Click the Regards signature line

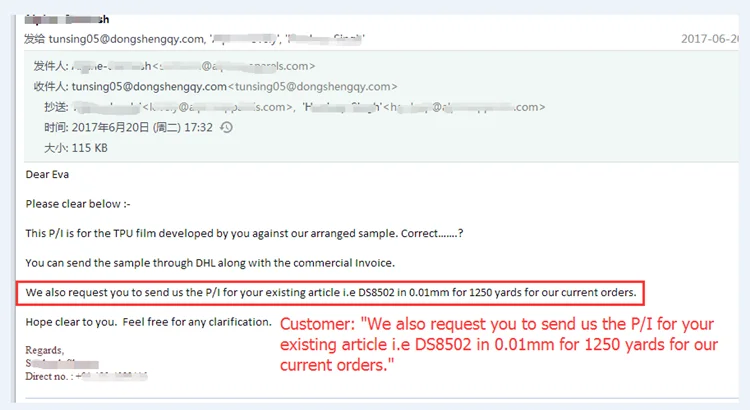(x=44, y=350)
